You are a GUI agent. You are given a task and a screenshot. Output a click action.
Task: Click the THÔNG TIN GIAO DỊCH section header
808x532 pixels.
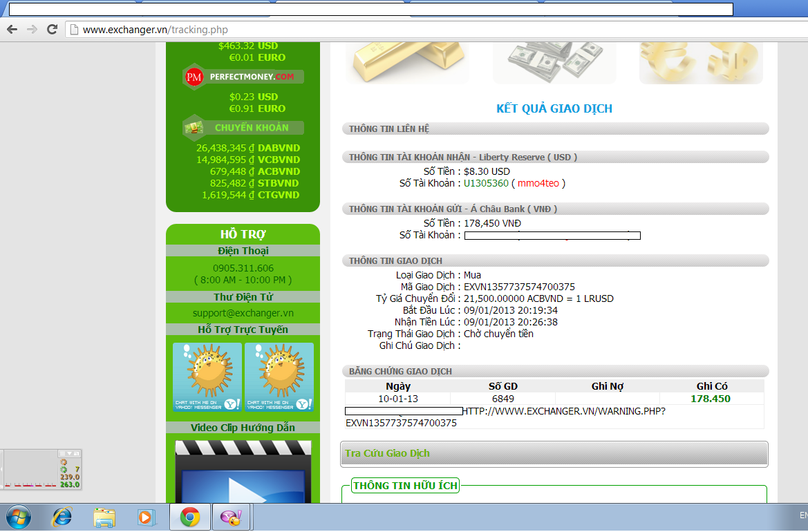tap(556, 260)
